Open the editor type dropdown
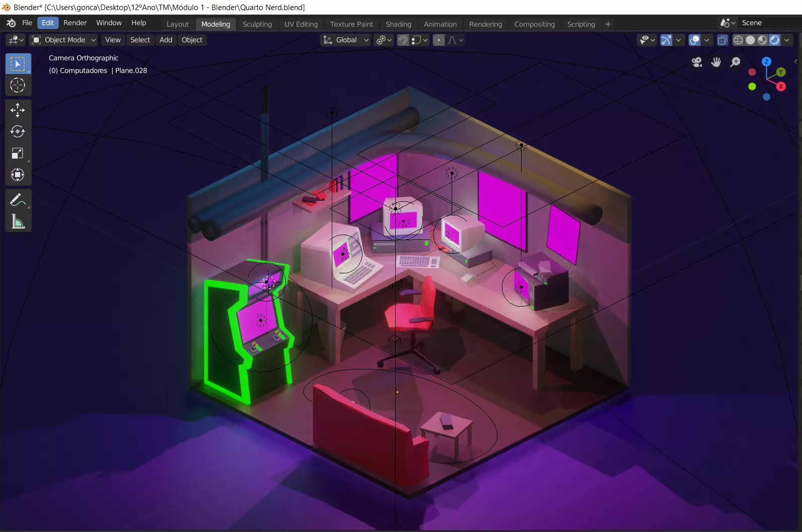The height and width of the screenshot is (532, 802). pyautogui.click(x=16, y=40)
